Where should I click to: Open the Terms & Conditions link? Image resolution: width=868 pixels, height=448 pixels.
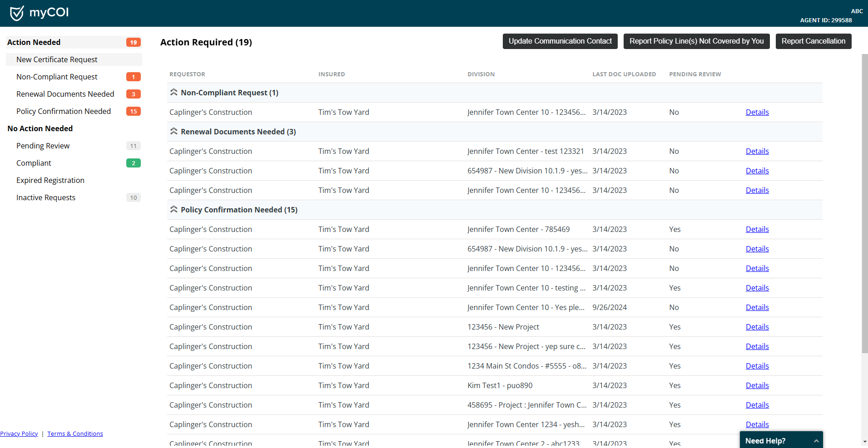pos(74,433)
